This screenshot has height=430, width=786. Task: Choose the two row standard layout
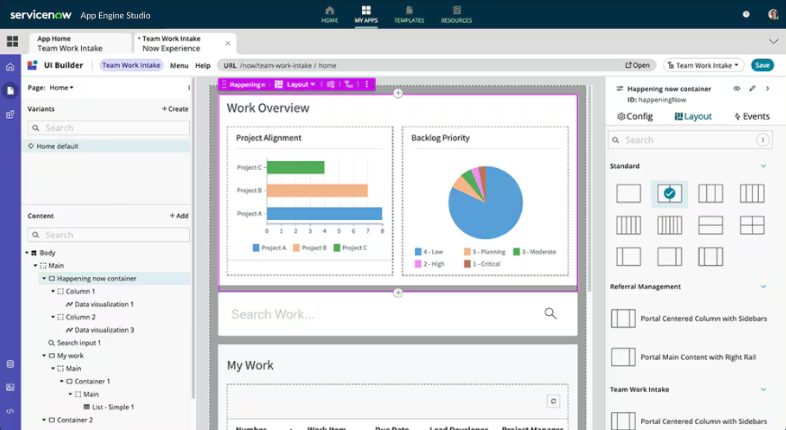[x=711, y=226]
